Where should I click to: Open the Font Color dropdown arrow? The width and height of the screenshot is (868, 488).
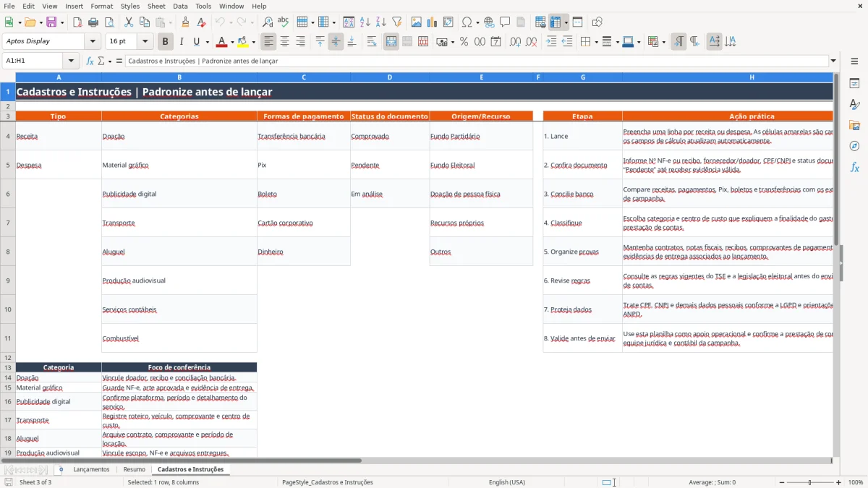pyautogui.click(x=232, y=42)
